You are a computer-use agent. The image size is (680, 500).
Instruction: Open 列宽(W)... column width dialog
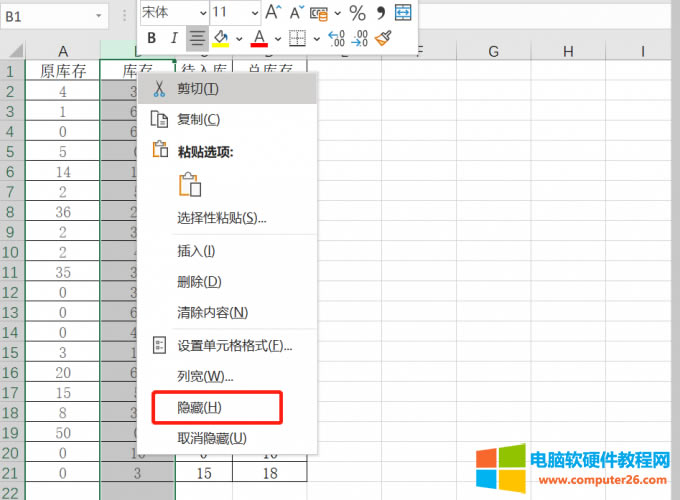tap(227, 376)
